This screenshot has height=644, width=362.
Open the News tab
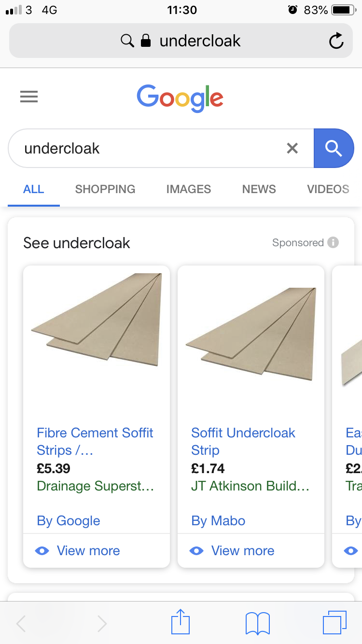click(x=259, y=189)
